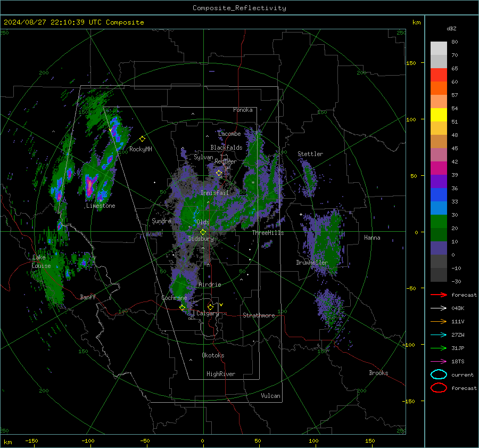Image resolution: width=479 pixels, height=448 pixels.
Task: Click the Lacombe city label
Action: tap(229, 134)
